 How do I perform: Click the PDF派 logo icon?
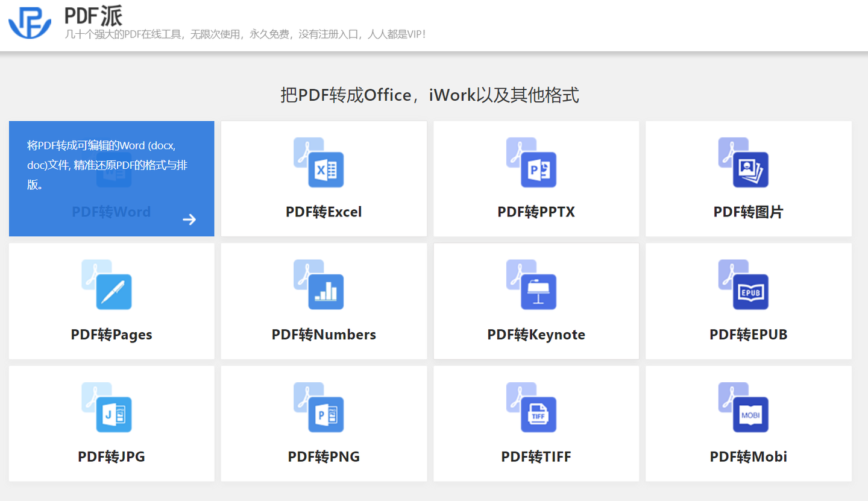(x=30, y=24)
